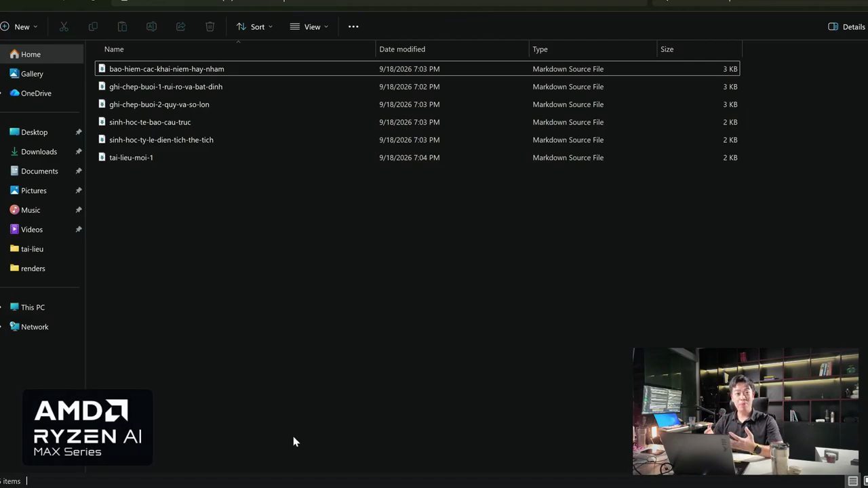Screen dimensions: 868x488
Task: Open the New dropdown menu
Action: (x=20, y=26)
